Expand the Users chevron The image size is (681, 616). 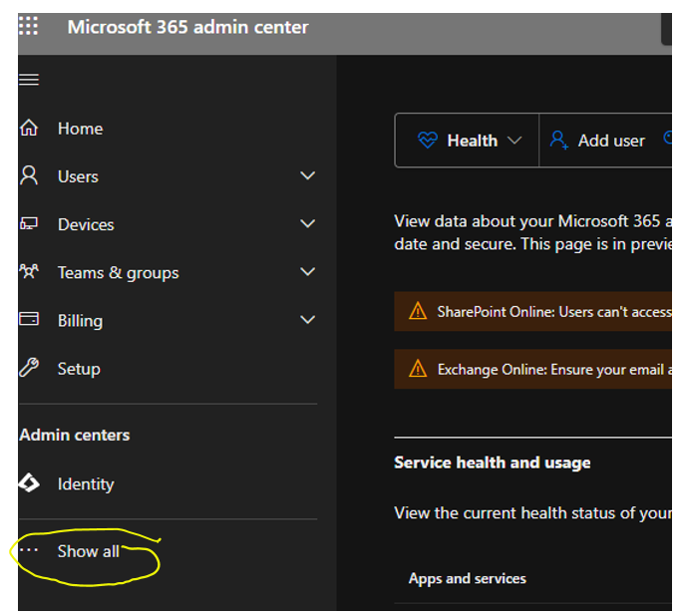pos(307,175)
